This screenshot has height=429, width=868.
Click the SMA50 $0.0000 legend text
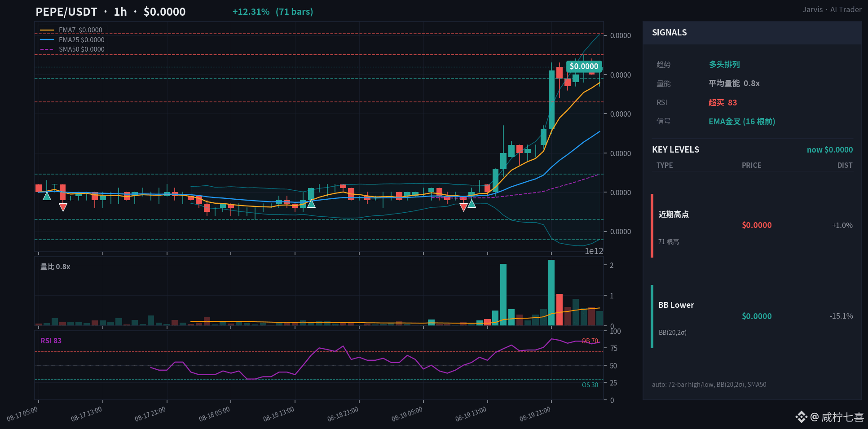click(82, 49)
